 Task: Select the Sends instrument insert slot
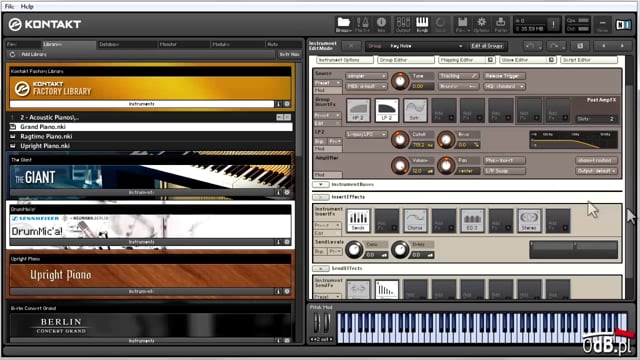tap(358, 221)
